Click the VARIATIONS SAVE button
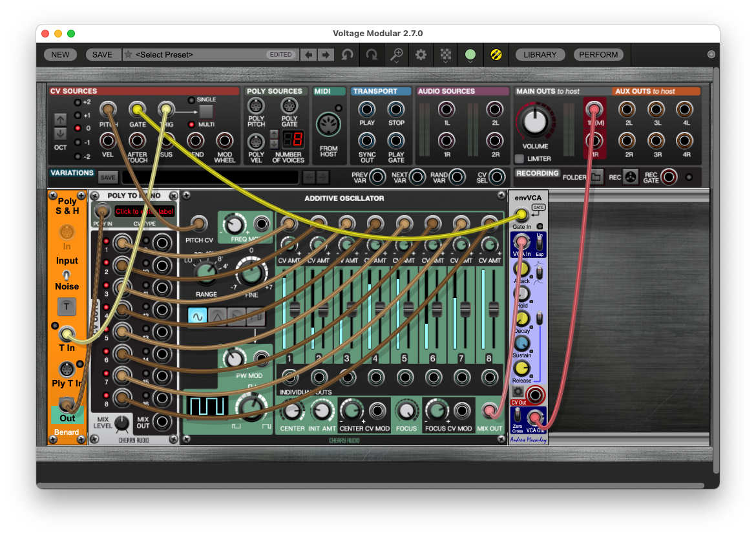The width and height of the screenshot is (756, 537). click(x=107, y=178)
